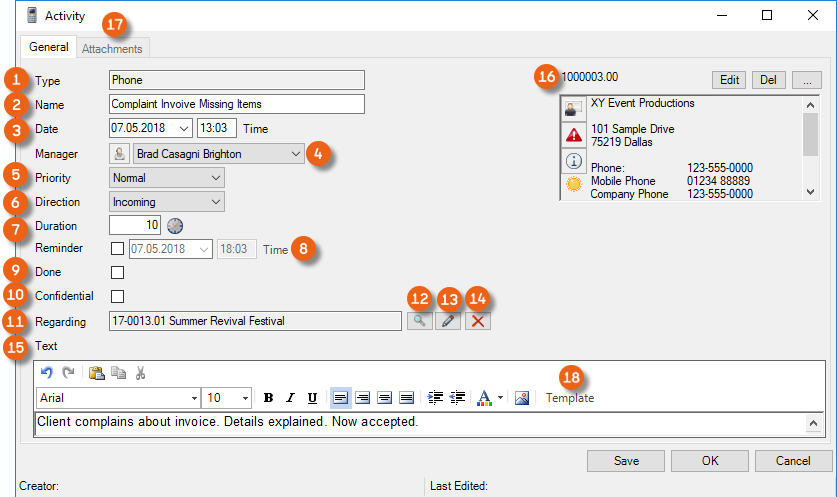Check the Done checkbox
Image resolution: width=837 pixels, height=497 pixels.
[x=117, y=272]
